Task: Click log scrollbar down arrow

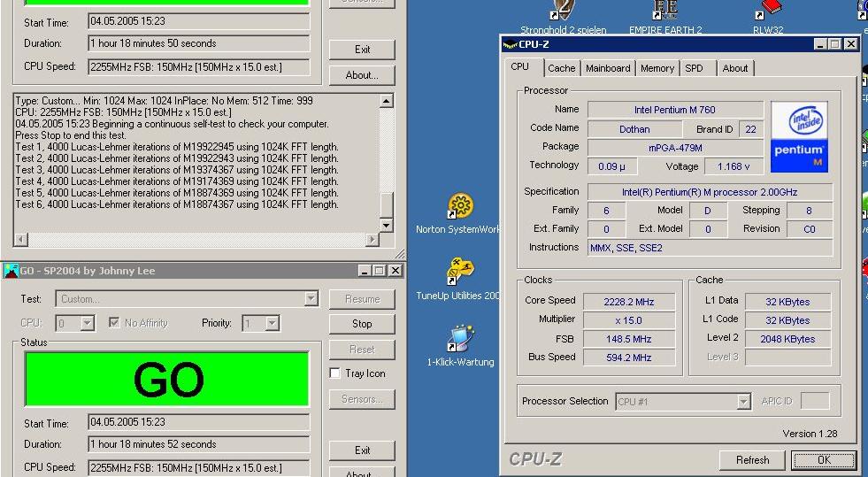Action: [x=387, y=225]
